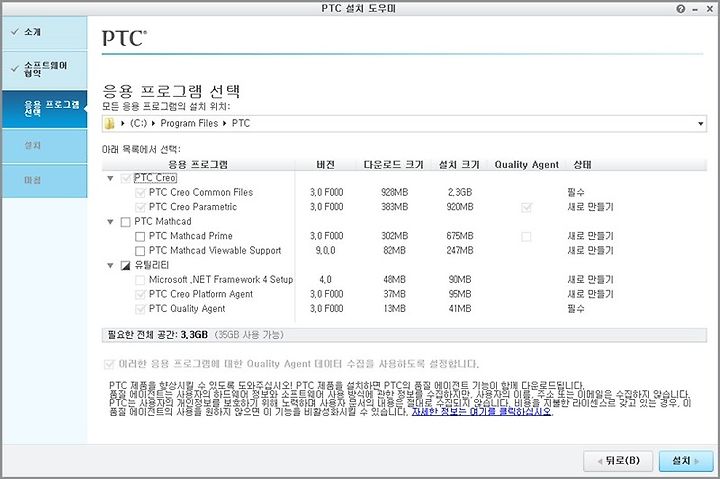Click the 버전 column header
The width and height of the screenshot is (720, 479).
[326, 164]
